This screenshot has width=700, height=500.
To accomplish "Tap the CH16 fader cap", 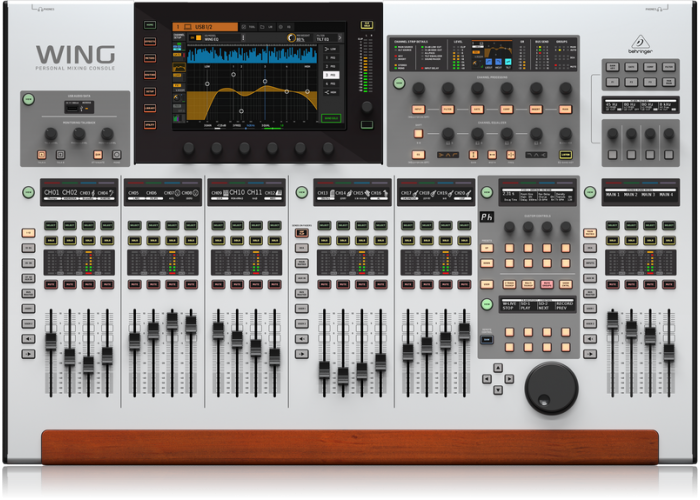I will (x=380, y=362).
